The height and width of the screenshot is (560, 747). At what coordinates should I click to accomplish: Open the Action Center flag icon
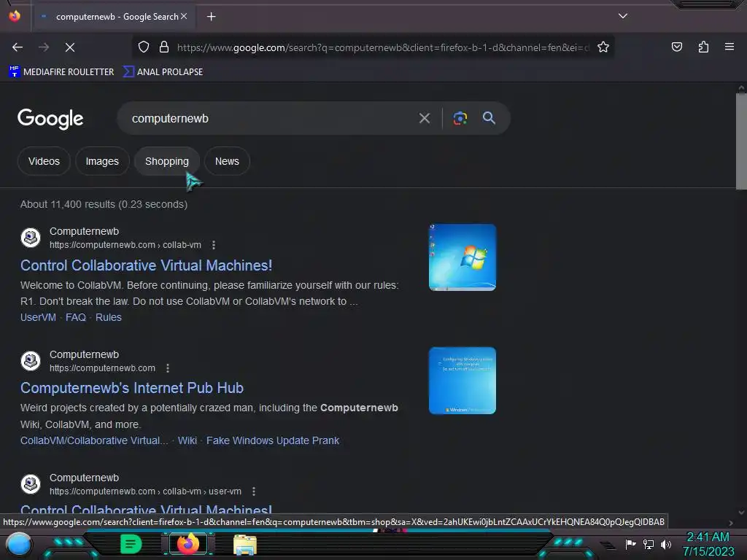(x=630, y=544)
